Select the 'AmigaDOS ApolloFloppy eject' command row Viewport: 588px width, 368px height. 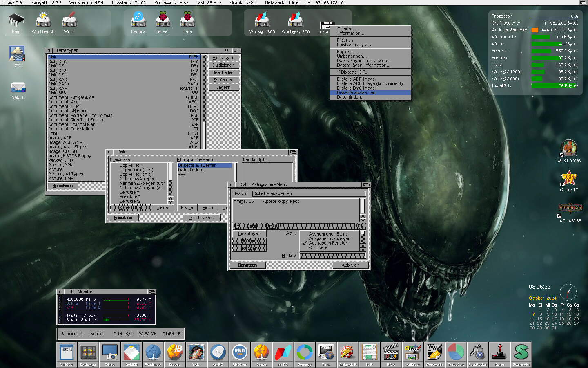296,201
